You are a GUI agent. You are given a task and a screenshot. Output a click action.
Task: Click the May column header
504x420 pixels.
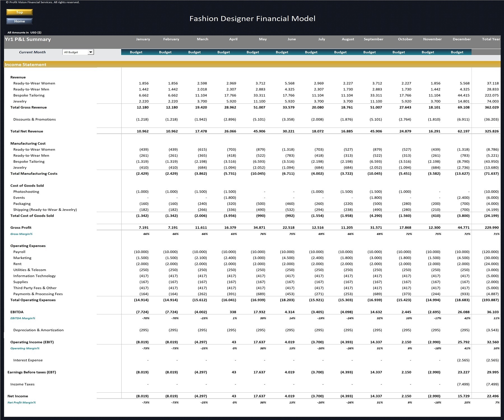pyautogui.click(x=263, y=39)
